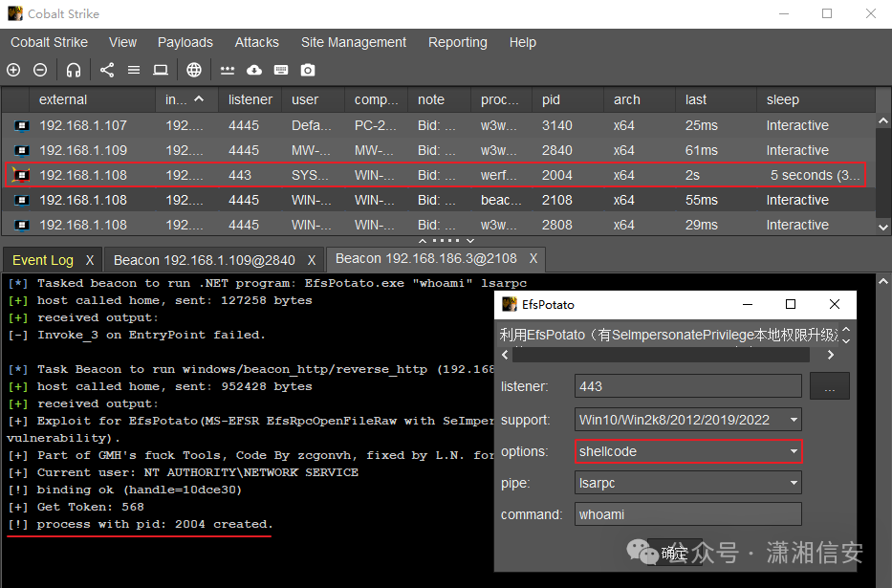Click the 'werf...' process cell
Image resolution: width=892 pixels, height=588 pixels.
[x=502, y=175]
